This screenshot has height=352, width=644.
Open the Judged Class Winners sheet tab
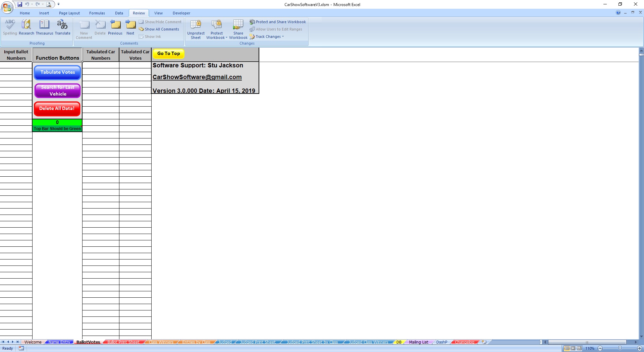click(x=368, y=342)
